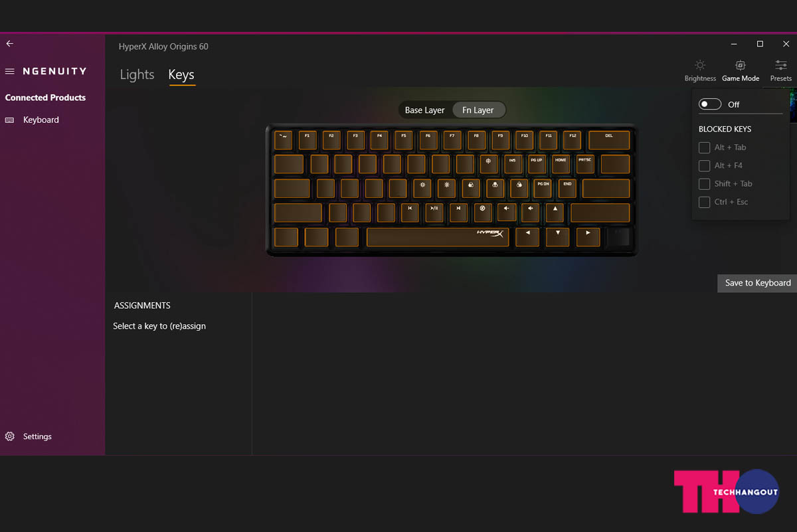Open the Presets panel
797x532 pixels.
pos(781,70)
